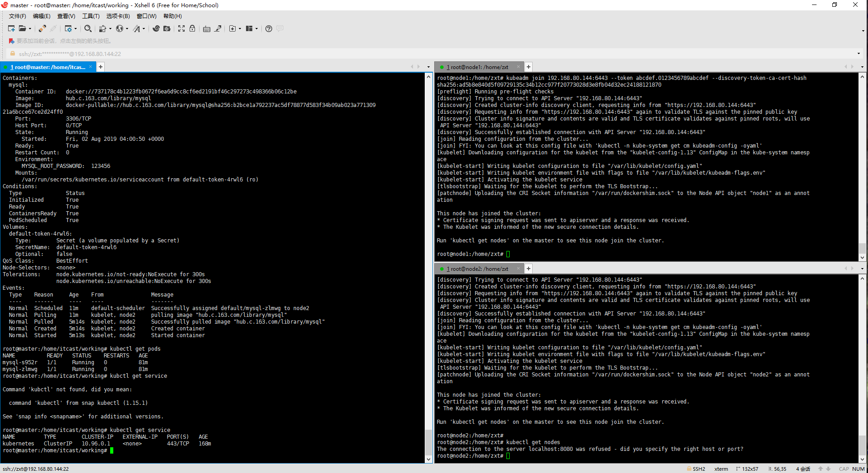This screenshot has width=868, height=473.
Task: Click the down arrow in status bar
Action: (x=828, y=469)
